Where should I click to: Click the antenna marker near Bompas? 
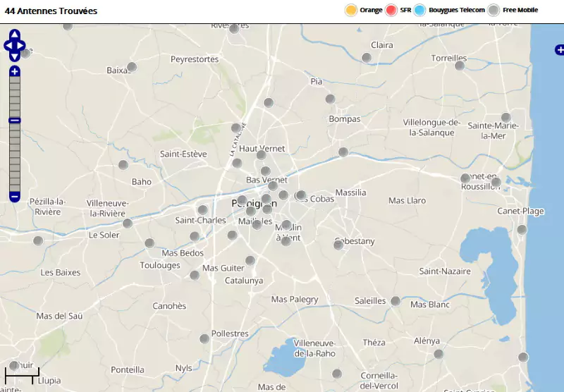pos(330,99)
